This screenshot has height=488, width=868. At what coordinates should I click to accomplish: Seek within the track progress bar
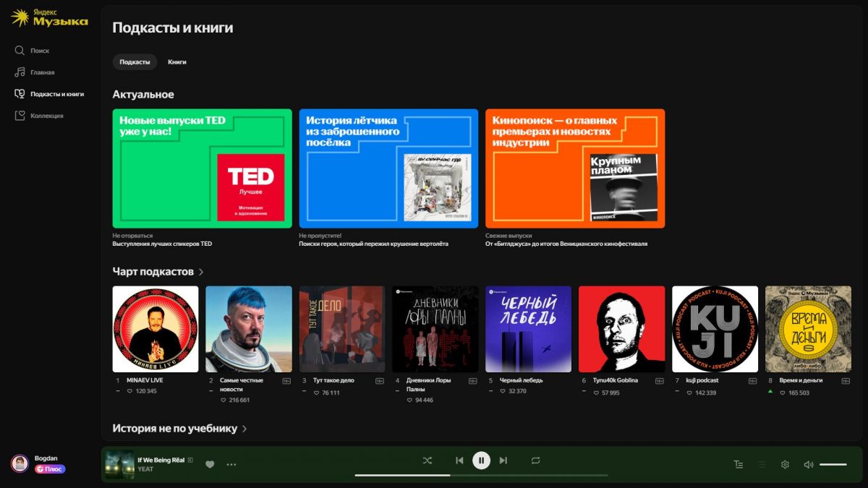[481, 475]
